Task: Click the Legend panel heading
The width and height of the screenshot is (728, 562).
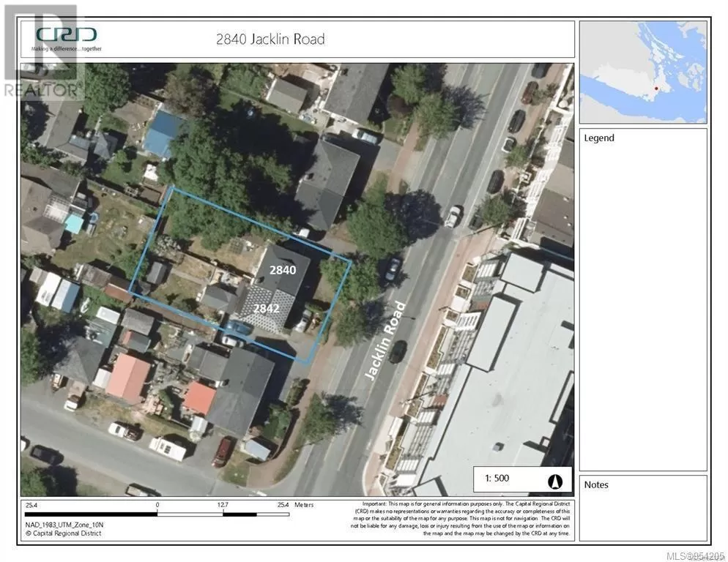Action: [599, 138]
